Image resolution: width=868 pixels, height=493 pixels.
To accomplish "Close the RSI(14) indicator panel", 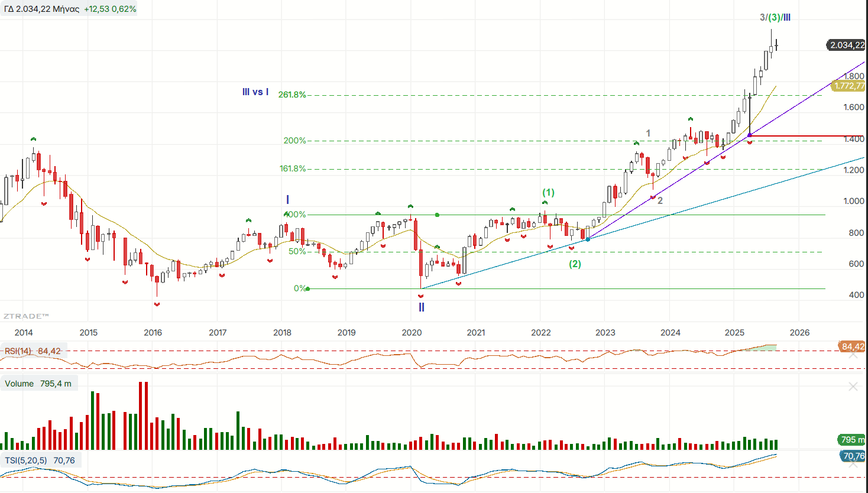I will pos(853,354).
